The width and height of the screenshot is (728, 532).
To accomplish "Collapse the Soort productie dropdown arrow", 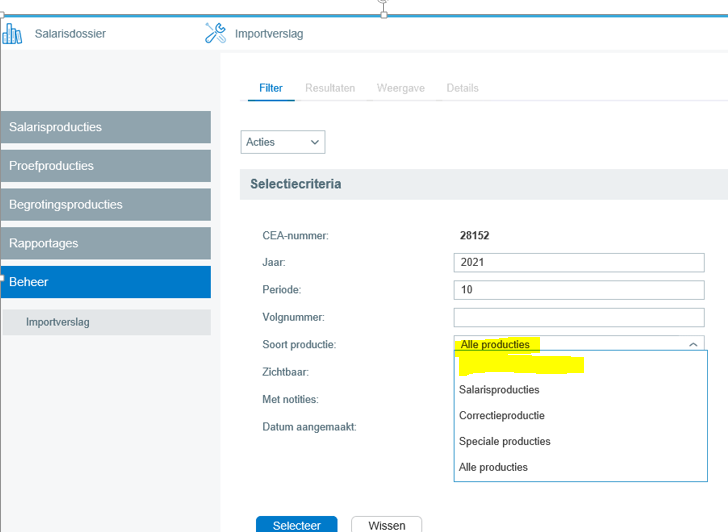I will tap(693, 344).
